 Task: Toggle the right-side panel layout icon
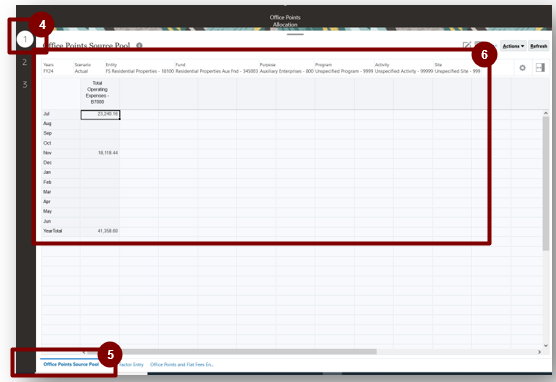(x=540, y=67)
